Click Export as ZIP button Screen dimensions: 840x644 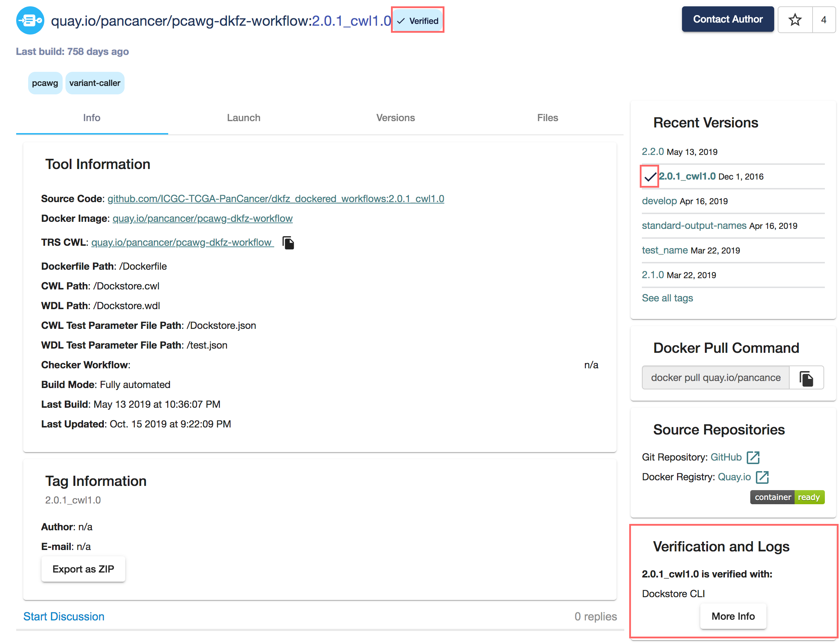coord(83,569)
